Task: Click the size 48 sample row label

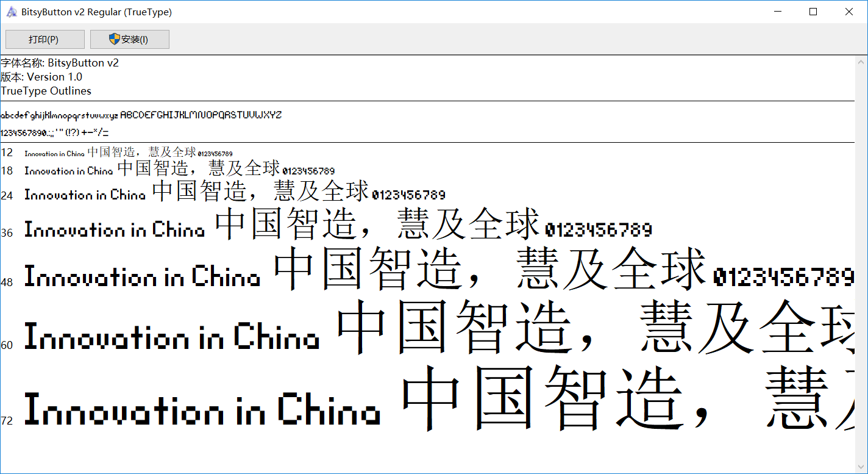Action: coord(7,282)
